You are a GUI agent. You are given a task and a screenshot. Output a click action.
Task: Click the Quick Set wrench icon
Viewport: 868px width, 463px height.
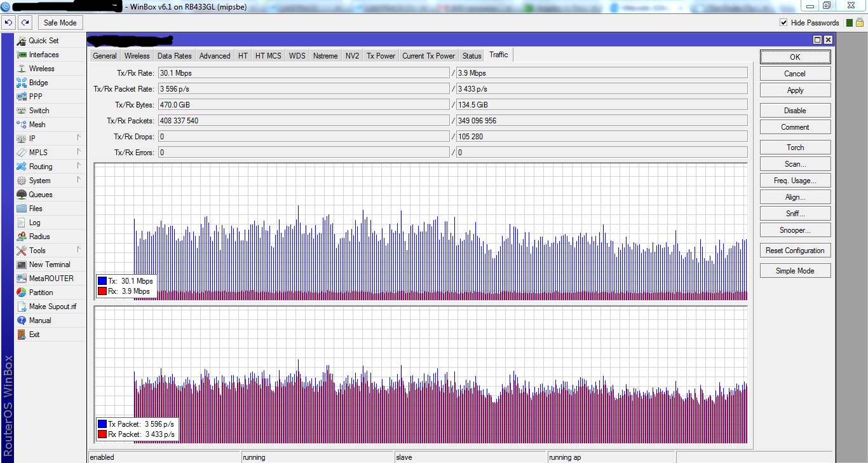click(21, 41)
